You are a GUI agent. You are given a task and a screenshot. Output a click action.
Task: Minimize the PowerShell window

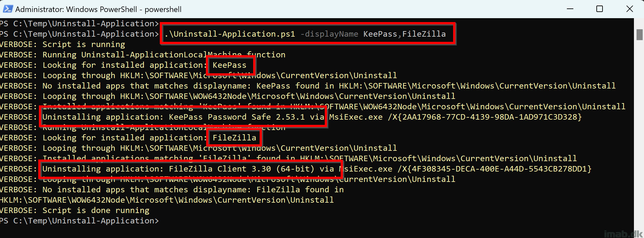coord(570,9)
